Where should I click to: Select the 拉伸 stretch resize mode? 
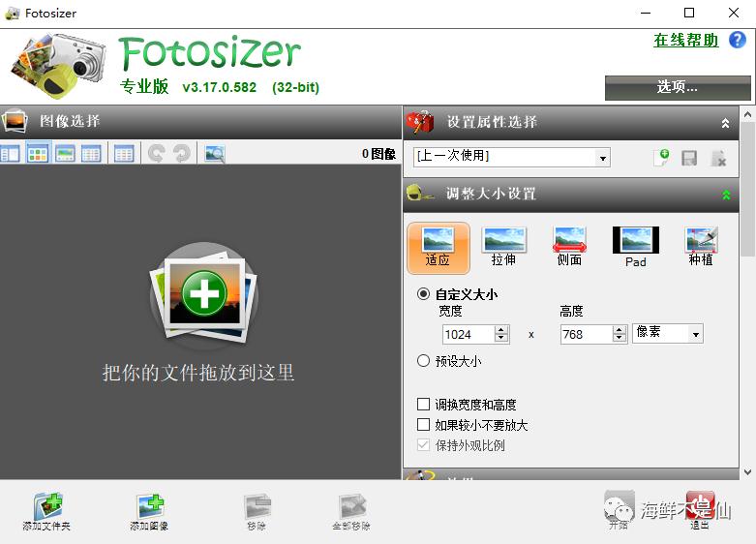[504, 247]
